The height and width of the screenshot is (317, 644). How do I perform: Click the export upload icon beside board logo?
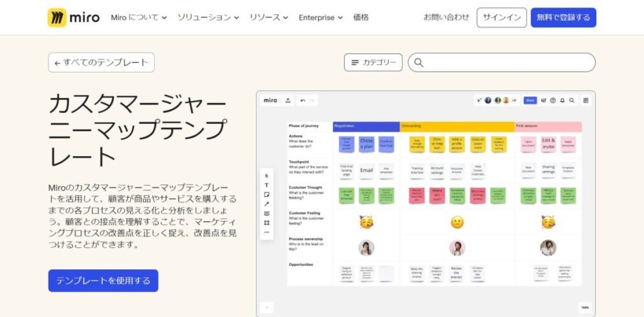(288, 100)
